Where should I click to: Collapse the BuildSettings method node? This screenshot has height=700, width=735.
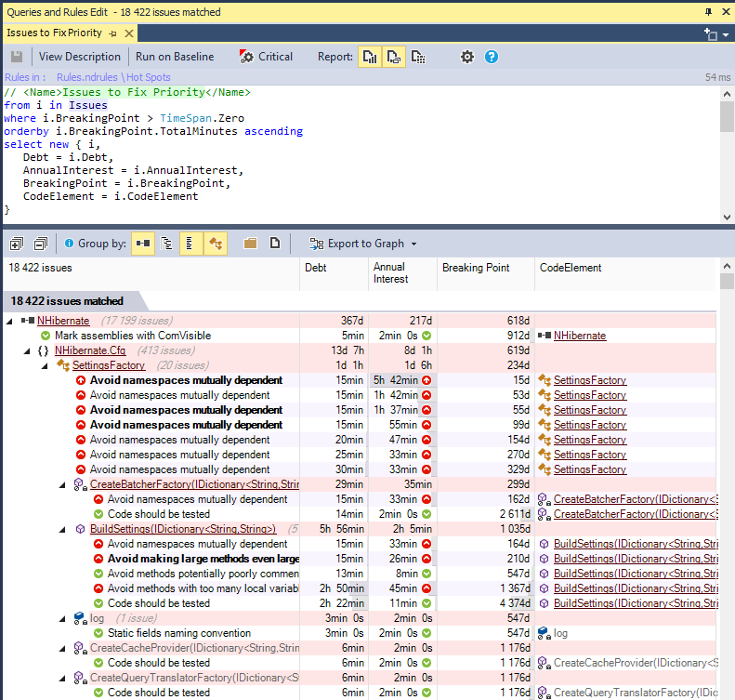pos(62,530)
